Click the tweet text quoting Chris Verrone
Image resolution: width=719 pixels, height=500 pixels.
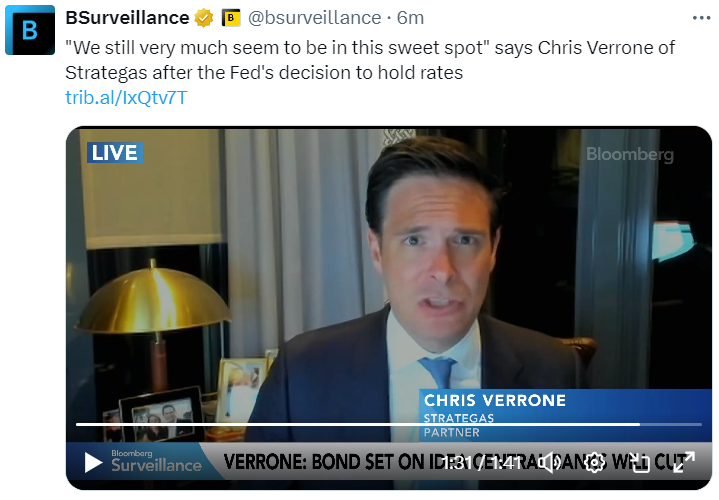pyautogui.click(x=370, y=60)
